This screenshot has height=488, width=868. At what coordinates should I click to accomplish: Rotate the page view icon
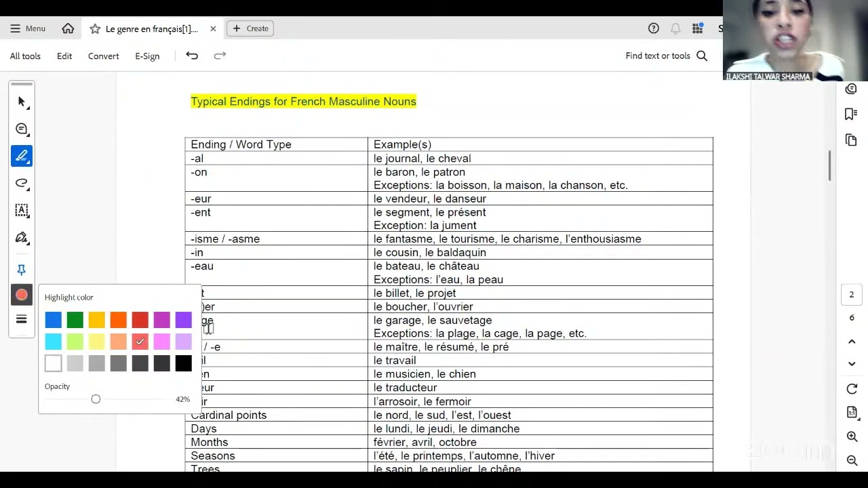pyautogui.click(x=852, y=389)
